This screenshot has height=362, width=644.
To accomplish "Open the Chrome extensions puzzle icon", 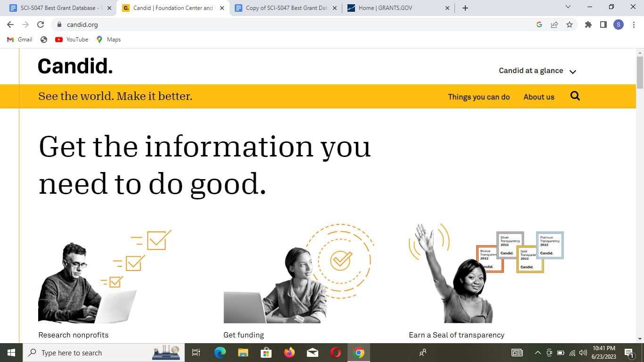I will [588, 25].
